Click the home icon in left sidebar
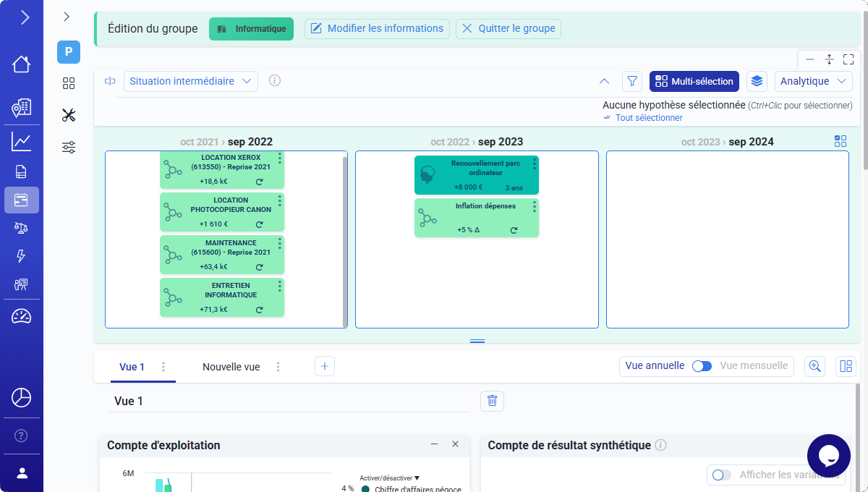The image size is (868, 492). pyautogui.click(x=22, y=64)
